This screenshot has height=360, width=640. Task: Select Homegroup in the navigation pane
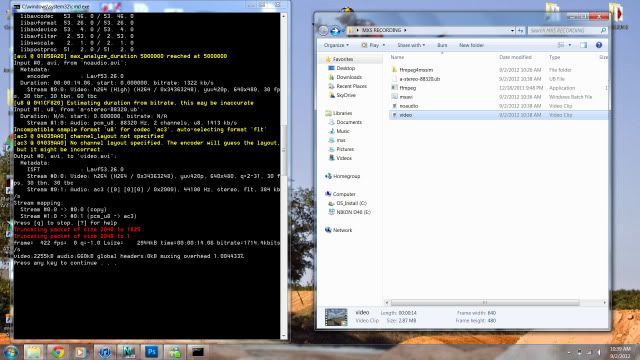coord(347,176)
